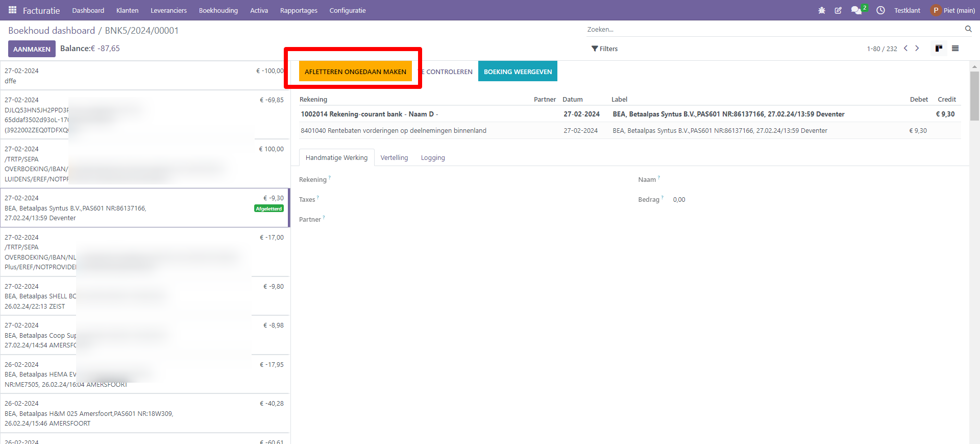The image size is (980, 444).
Task: Switch to the Logging tab
Action: 433,158
